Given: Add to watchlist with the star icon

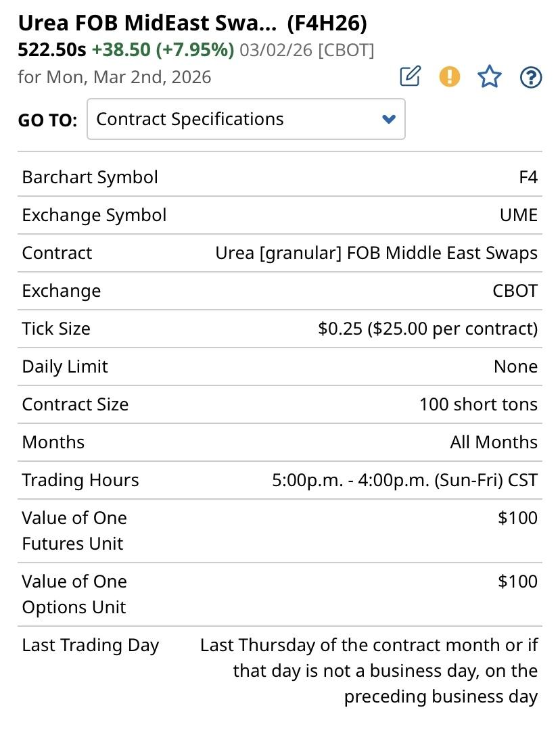Looking at the screenshot, I should click(x=489, y=77).
